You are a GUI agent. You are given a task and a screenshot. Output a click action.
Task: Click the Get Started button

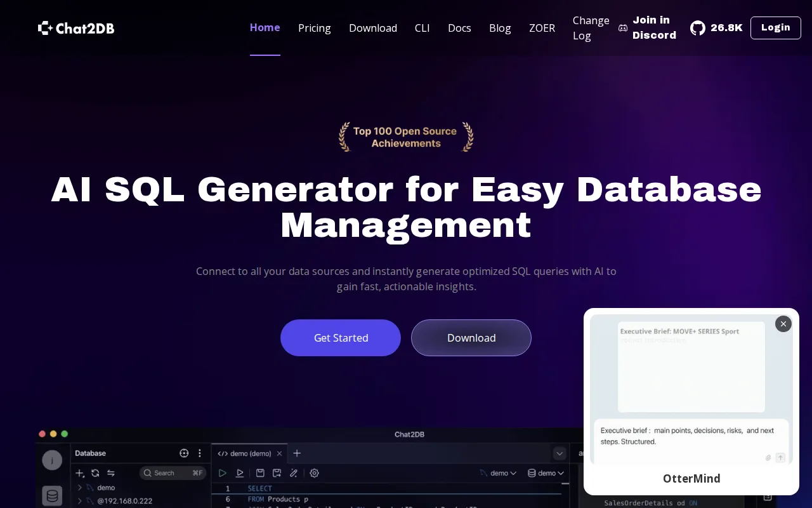tap(341, 338)
